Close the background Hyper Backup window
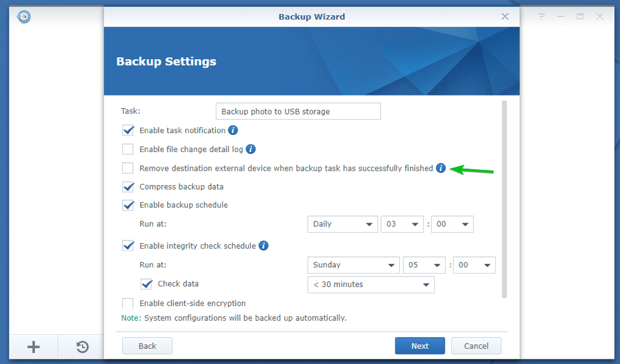 (x=600, y=17)
